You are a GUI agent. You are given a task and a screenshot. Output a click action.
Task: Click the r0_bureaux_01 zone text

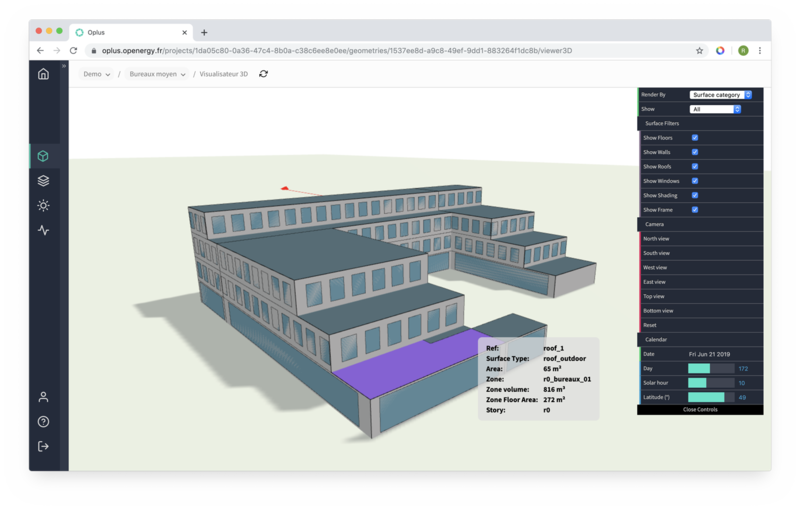click(x=567, y=379)
